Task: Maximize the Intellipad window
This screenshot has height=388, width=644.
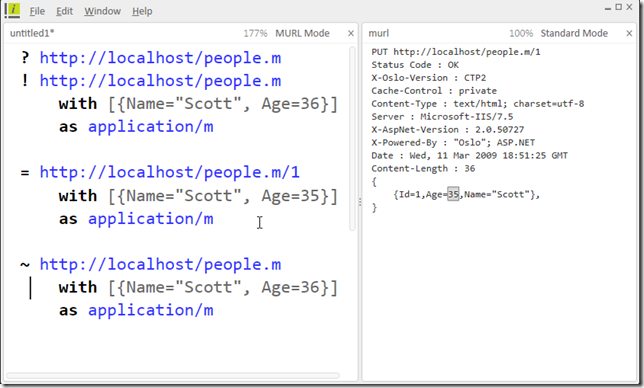Action: 619,7
